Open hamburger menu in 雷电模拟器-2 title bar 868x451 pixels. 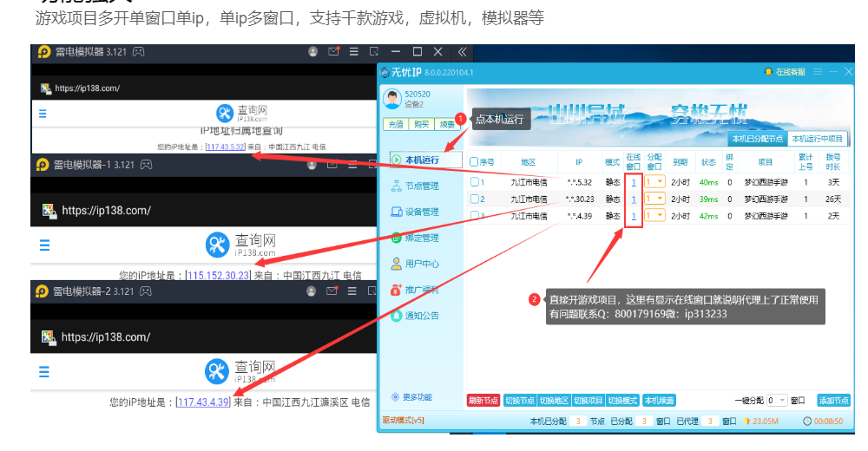pos(352,291)
